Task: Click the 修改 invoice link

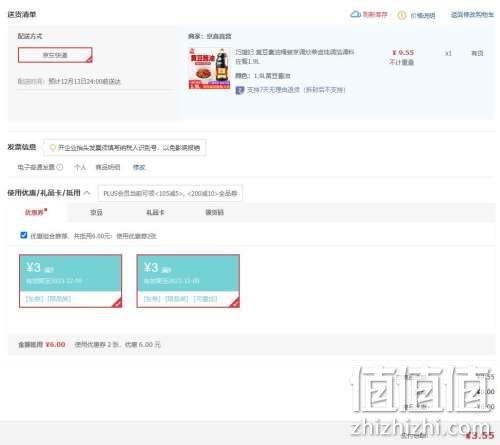Action: [x=139, y=167]
